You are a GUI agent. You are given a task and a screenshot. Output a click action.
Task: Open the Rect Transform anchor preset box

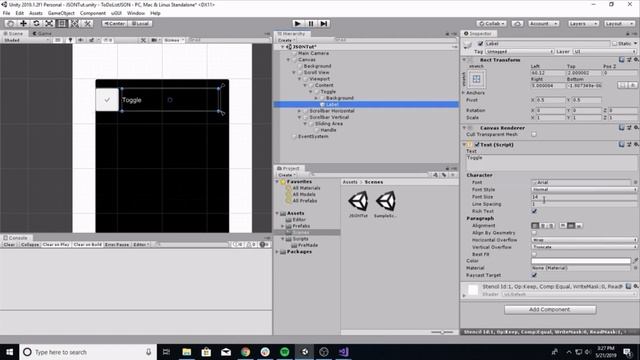476,79
